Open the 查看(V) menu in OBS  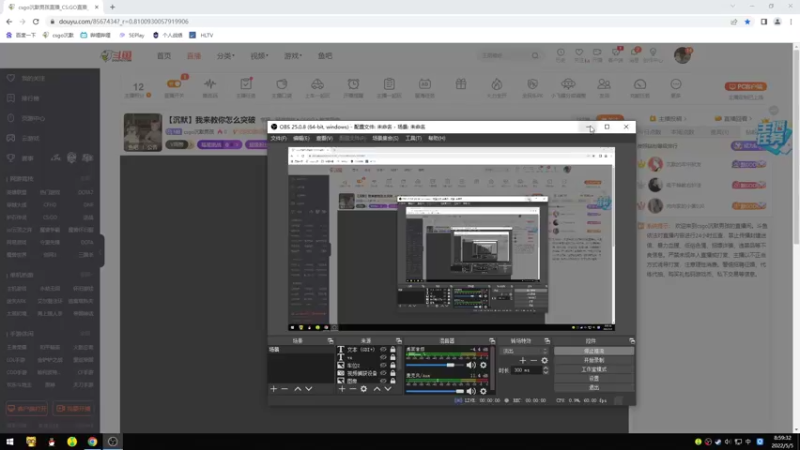pos(324,138)
